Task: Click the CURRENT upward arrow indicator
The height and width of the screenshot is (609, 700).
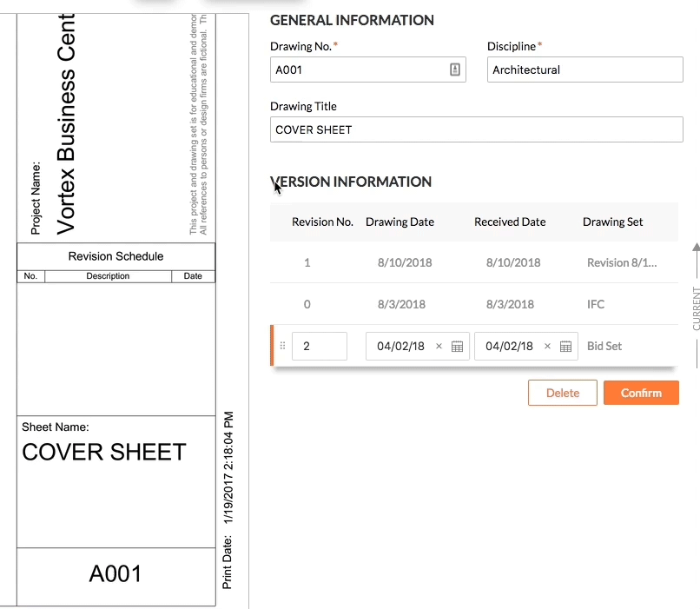Action: [696, 248]
